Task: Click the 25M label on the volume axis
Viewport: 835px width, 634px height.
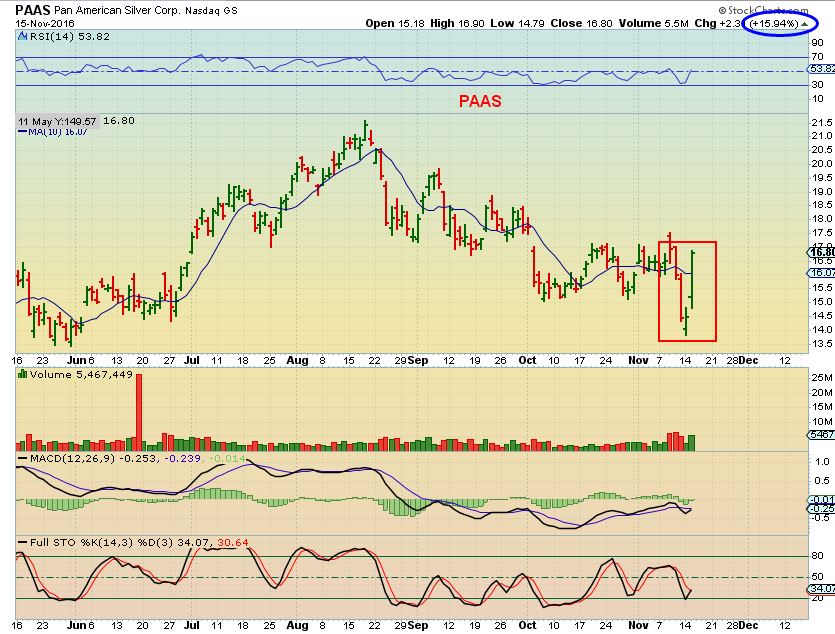Action: (822, 378)
